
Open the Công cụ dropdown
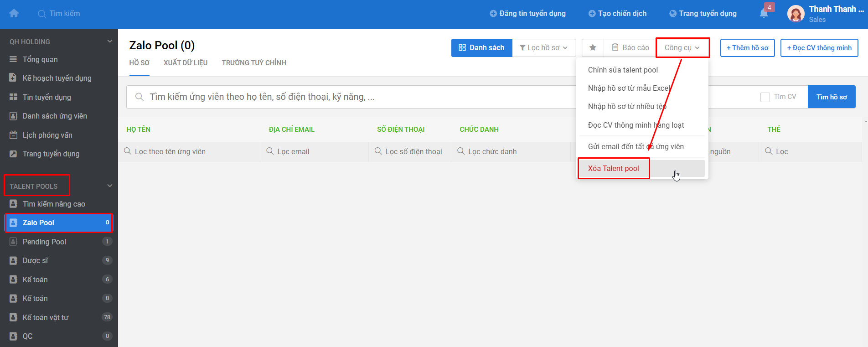pyautogui.click(x=682, y=47)
